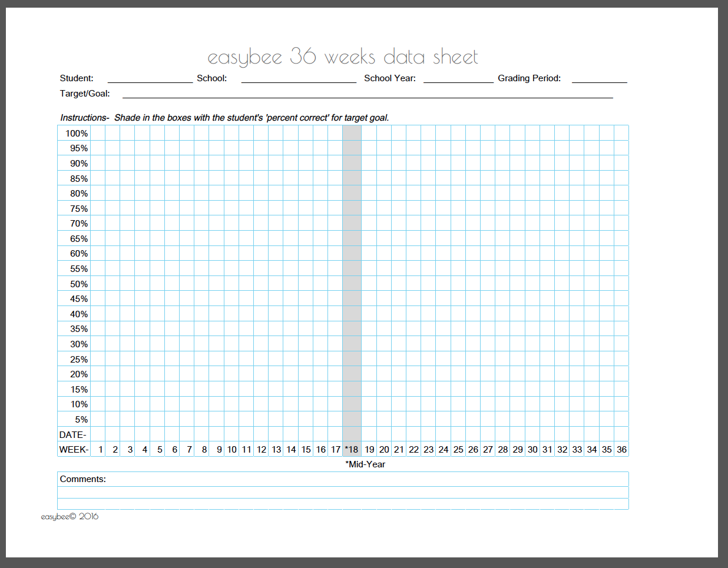Shade the grid cell at week 19, 5% row

[369, 419]
